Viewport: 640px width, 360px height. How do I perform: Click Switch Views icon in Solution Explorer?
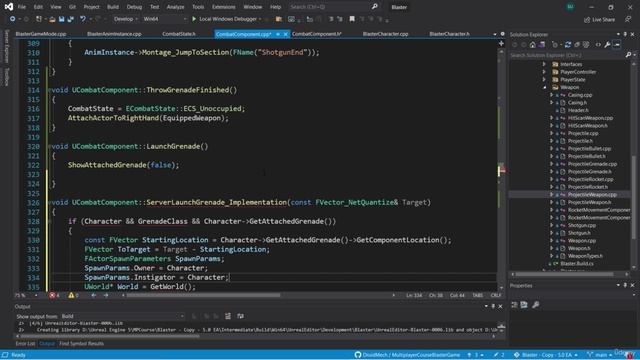[x=542, y=45]
